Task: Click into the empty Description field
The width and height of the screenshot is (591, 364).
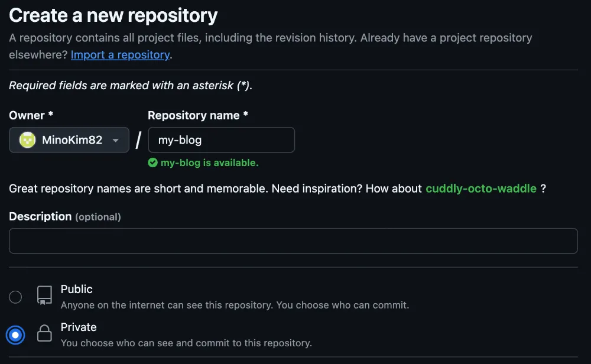Action: (x=293, y=240)
